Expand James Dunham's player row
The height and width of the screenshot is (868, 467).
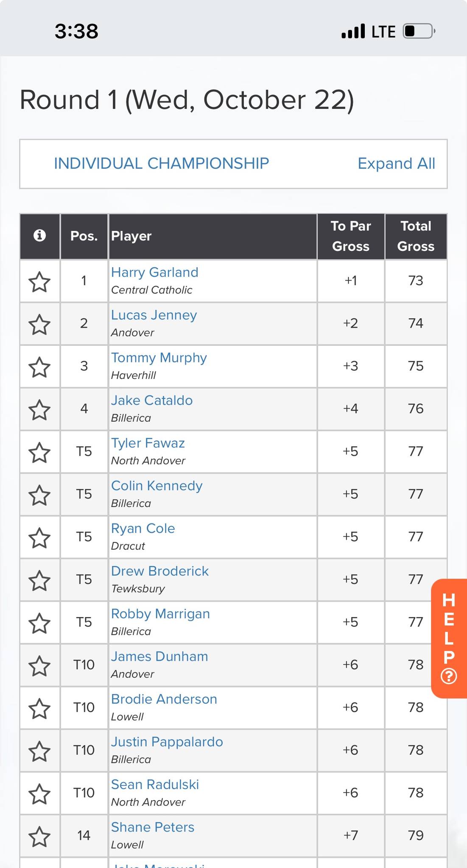click(x=159, y=657)
